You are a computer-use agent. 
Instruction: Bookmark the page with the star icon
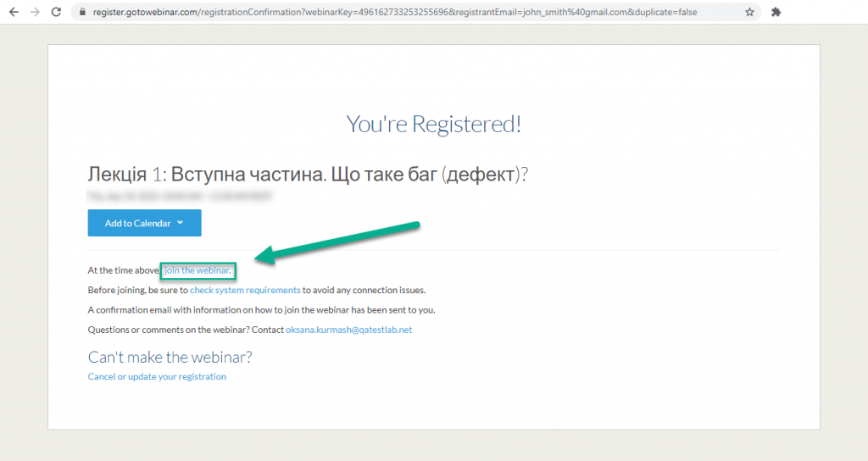pyautogui.click(x=749, y=12)
